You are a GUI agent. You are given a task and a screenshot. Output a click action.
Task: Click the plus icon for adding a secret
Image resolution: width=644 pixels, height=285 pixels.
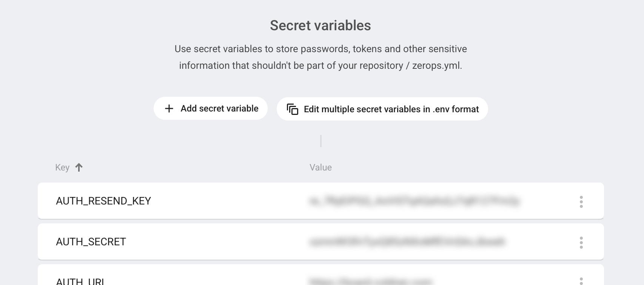coord(169,109)
